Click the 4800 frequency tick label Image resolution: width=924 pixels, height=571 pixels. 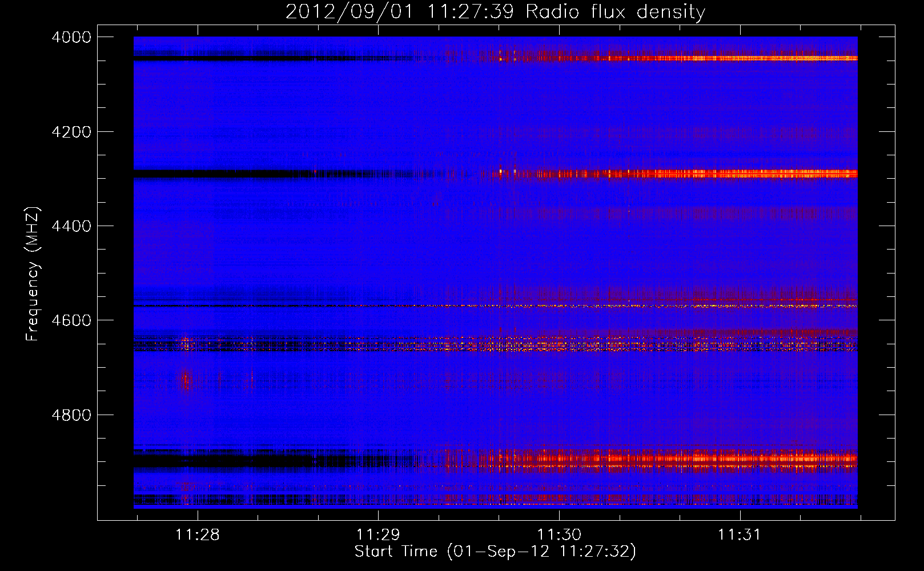[71, 415]
